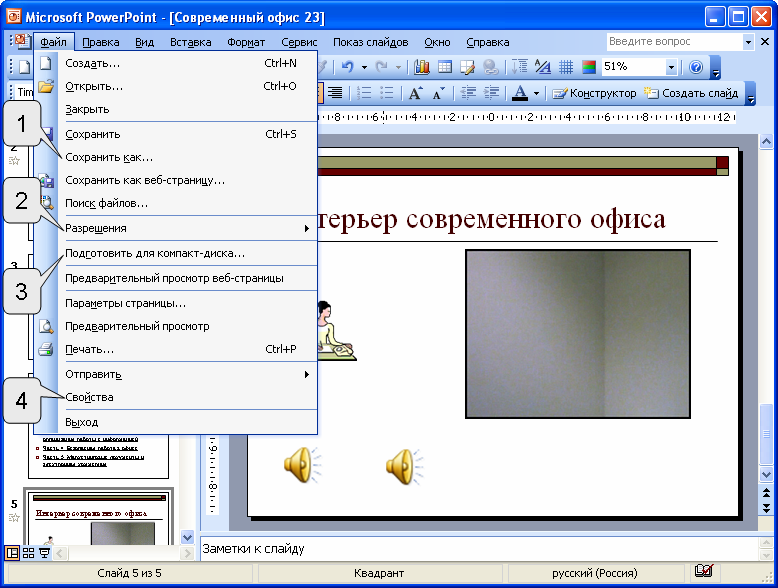Click the magnifier icon beside Предварительный просмотр
The width and height of the screenshot is (778, 588).
coord(46,326)
